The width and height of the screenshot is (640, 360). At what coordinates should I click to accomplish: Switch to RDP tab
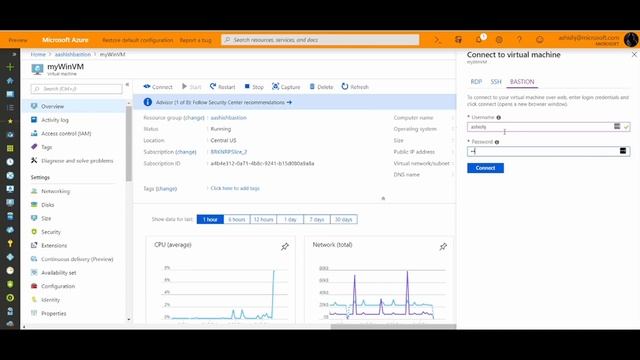click(476, 82)
